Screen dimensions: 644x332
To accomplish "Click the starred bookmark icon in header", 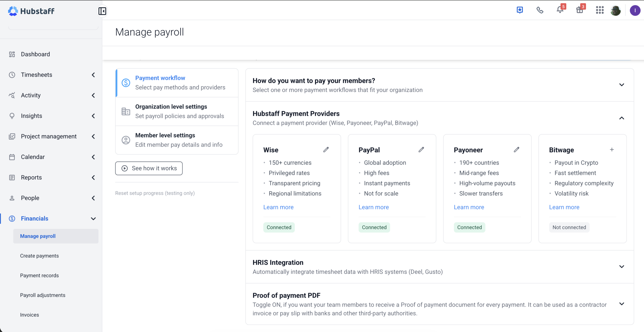I will pyautogui.click(x=520, y=10).
